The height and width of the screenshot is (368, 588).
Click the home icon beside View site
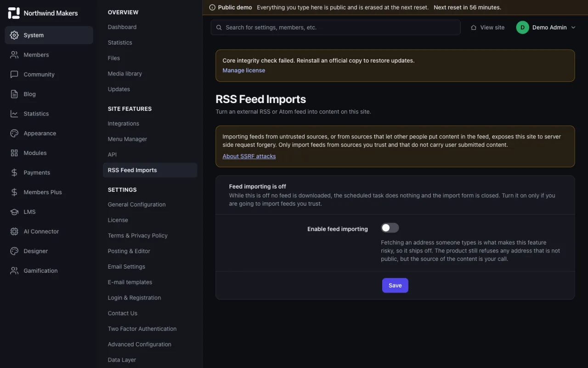click(x=474, y=28)
